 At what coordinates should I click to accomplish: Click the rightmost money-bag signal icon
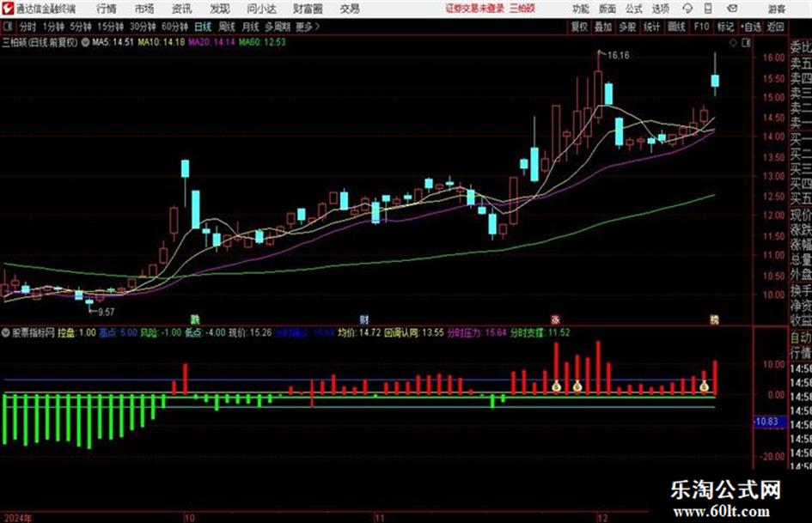704,386
